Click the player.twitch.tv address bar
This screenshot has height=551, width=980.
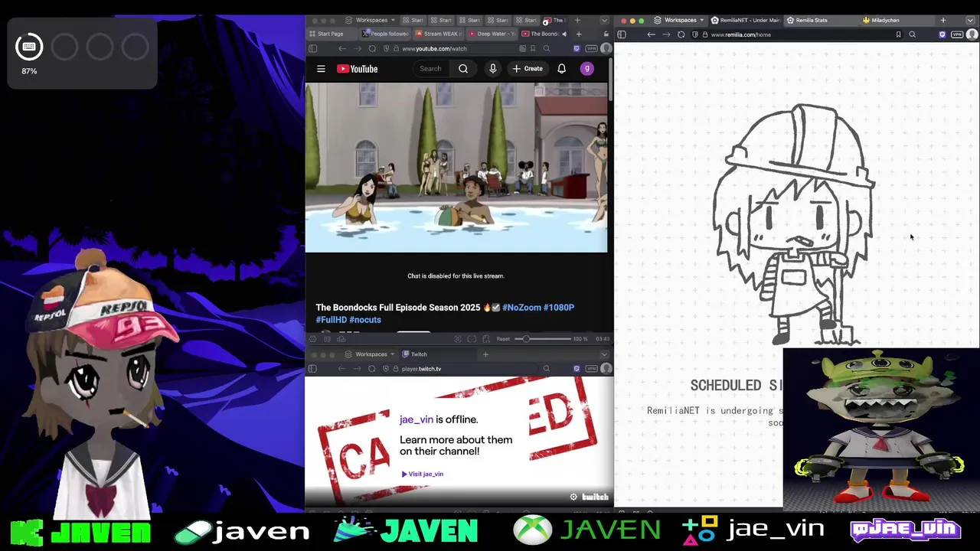[459, 369]
